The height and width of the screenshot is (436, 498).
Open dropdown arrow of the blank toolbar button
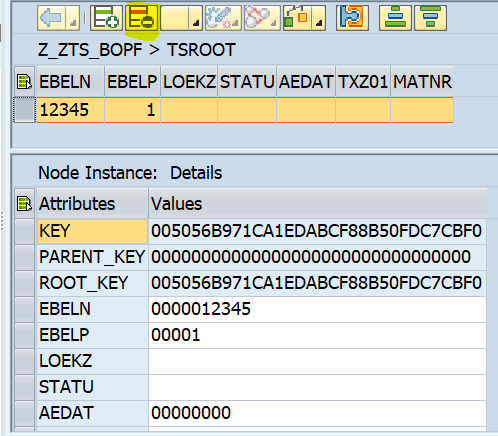point(195,18)
